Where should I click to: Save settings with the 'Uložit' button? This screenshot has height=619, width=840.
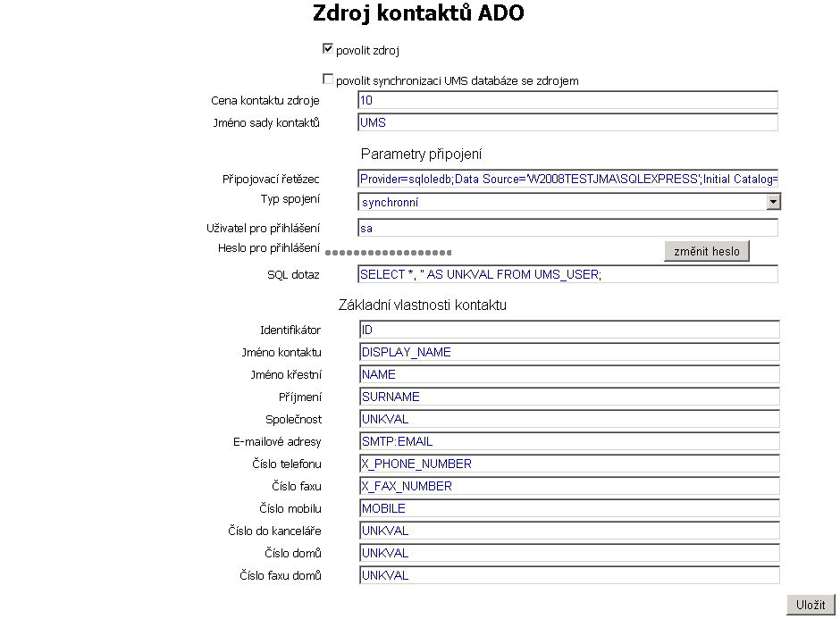tap(811, 605)
